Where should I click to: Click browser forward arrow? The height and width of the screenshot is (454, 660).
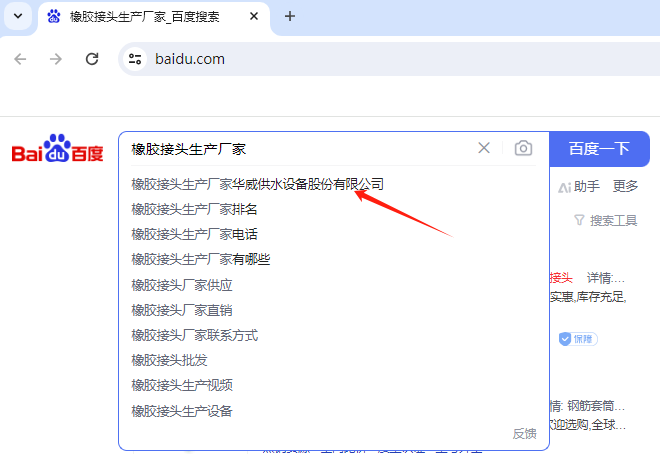(56, 59)
